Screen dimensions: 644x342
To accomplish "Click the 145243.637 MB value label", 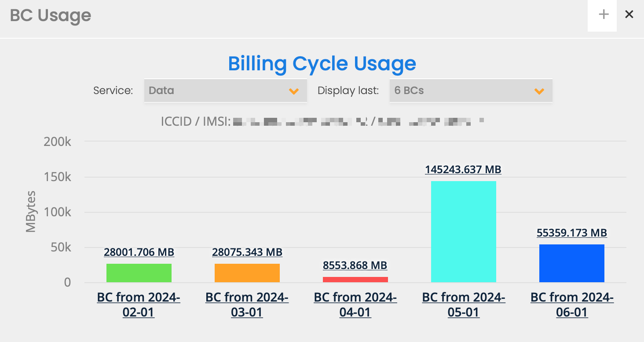I will click(463, 170).
